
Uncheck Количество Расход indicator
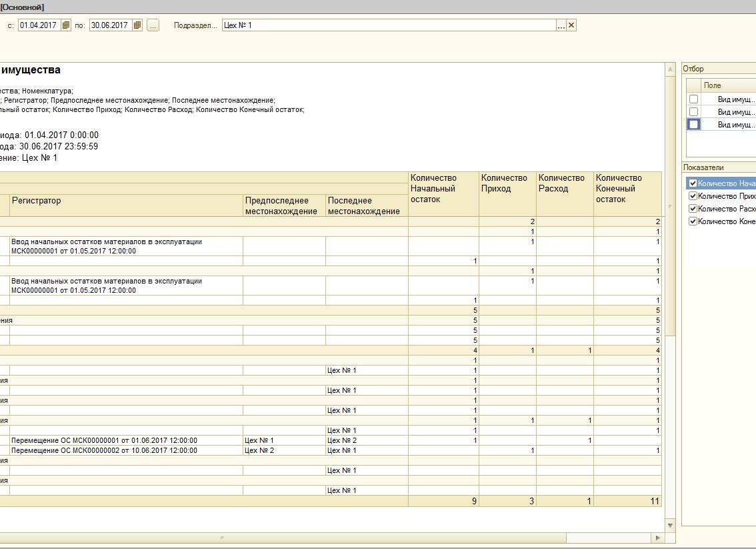click(x=693, y=208)
